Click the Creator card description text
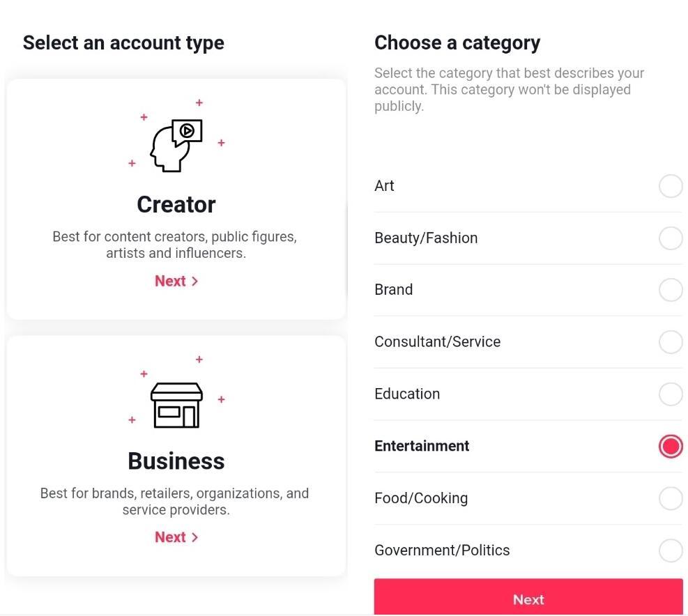Viewport: 688px width, 616px height. [175, 245]
